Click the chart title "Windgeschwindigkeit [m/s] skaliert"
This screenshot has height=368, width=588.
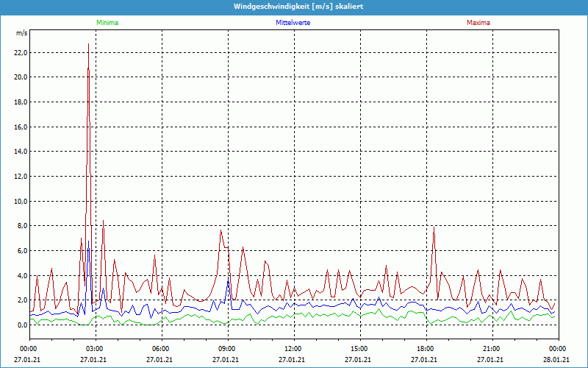tap(293, 6)
